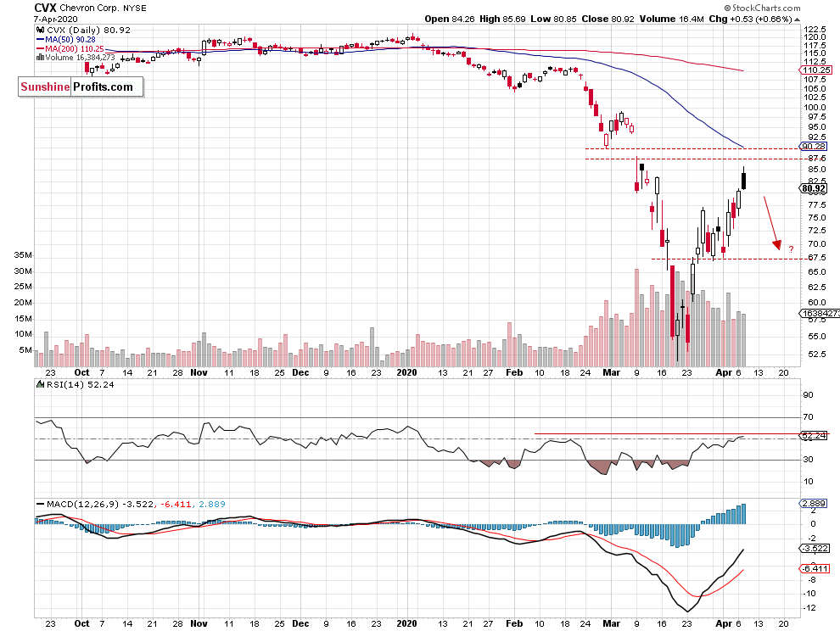This screenshot has height=631, width=840.
Task: Click the 90.28 MA(50) price tag
Action: click(813, 146)
